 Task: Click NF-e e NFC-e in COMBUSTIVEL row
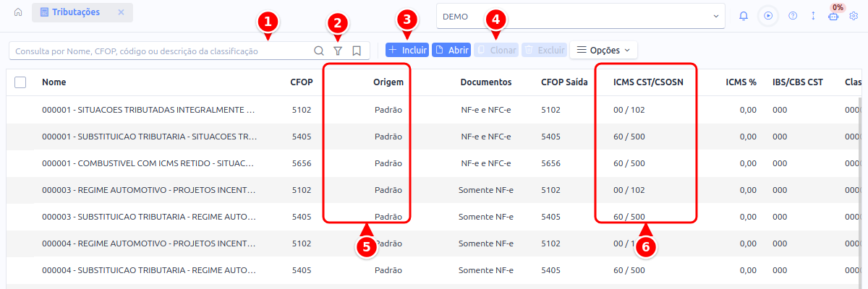[x=486, y=163]
